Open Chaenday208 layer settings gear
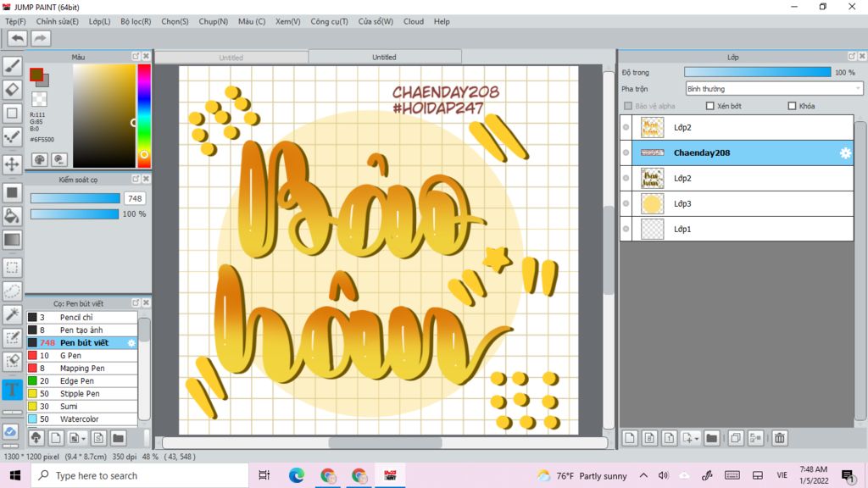This screenshot has width=868, height=488. coord(845,153)
